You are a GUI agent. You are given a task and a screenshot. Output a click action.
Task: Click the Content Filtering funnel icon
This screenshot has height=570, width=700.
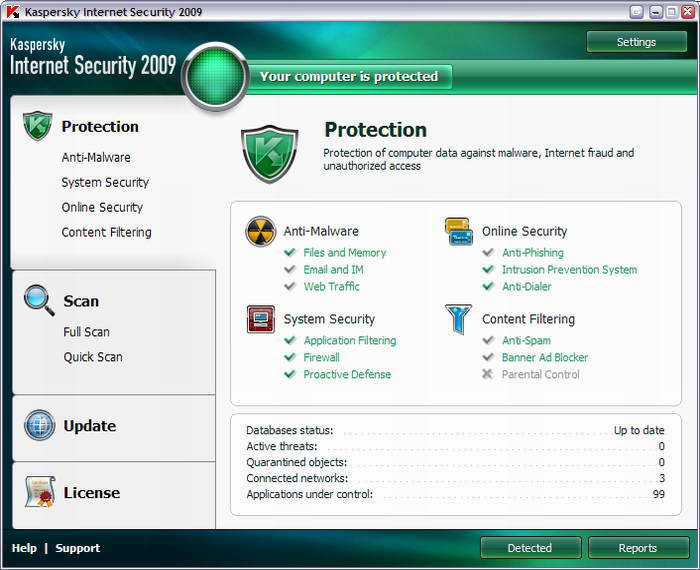[458, 319]
